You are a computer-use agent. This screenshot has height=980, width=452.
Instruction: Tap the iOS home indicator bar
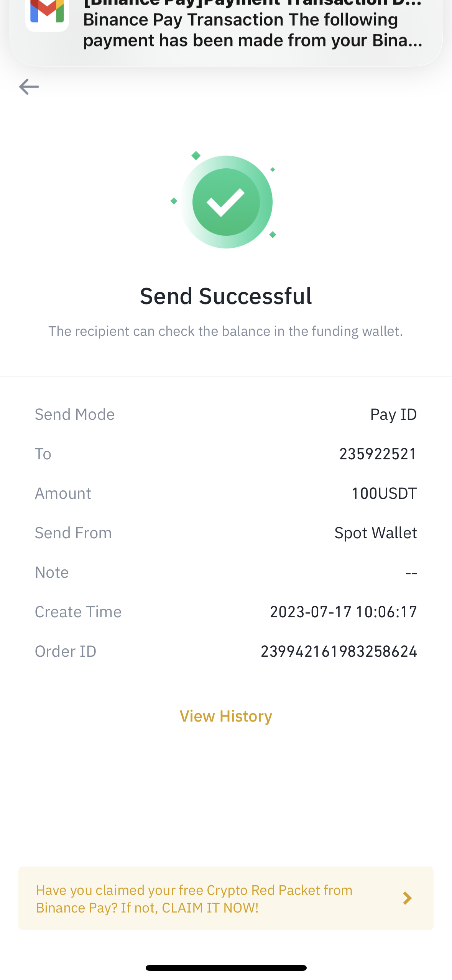[x=226, y=968]
